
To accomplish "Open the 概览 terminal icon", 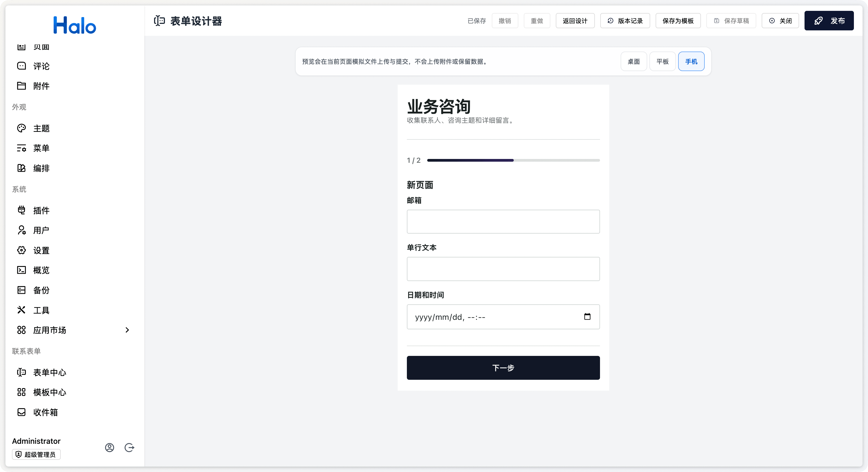I will point(21,270).
